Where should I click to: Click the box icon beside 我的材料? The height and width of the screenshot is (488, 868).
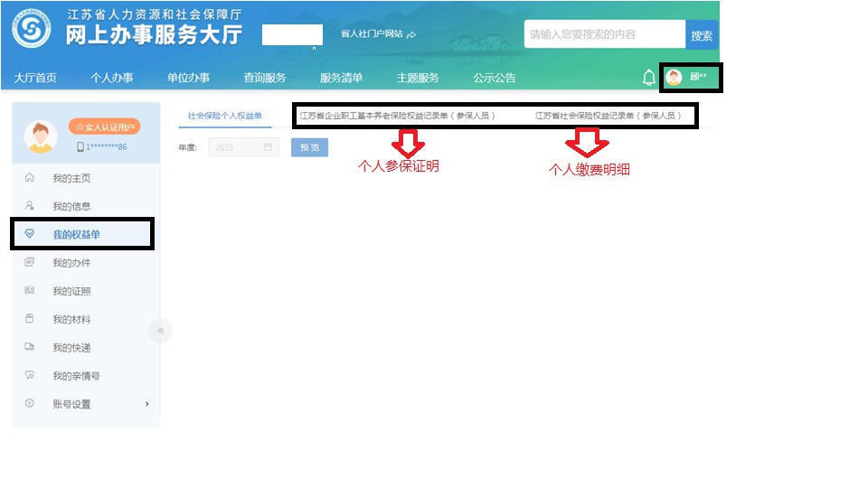[29, 318]
